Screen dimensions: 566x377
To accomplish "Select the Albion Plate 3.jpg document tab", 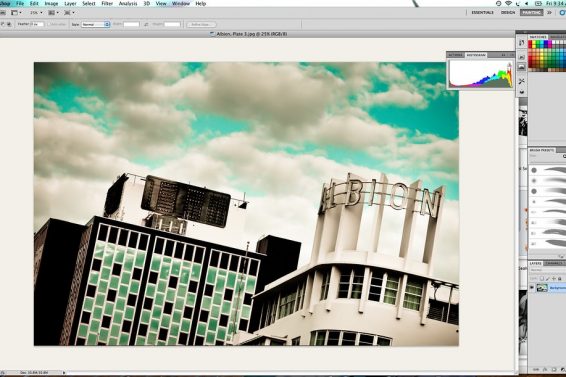I will (249, 34).
